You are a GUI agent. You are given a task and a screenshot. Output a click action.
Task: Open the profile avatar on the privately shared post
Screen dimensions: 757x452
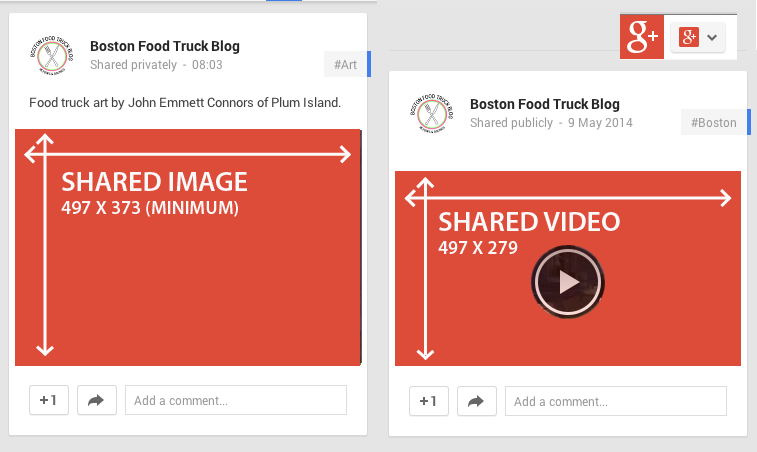pos(51,55)
